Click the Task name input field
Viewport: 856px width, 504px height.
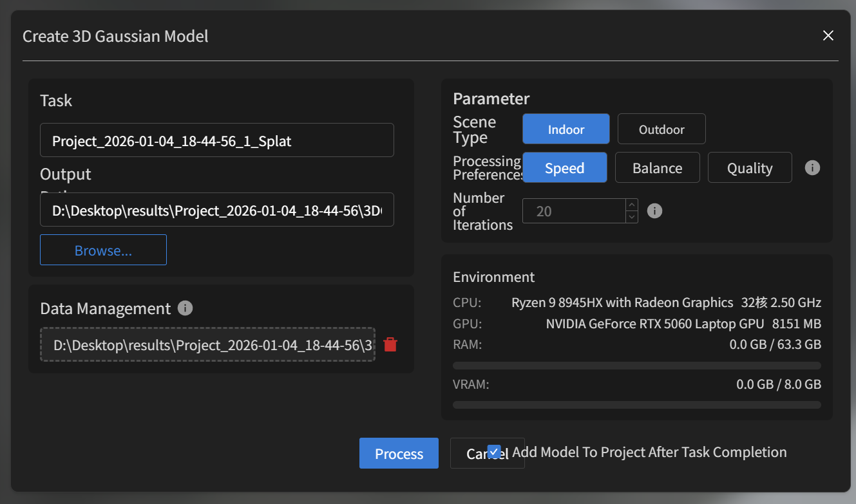click(217, 140)
